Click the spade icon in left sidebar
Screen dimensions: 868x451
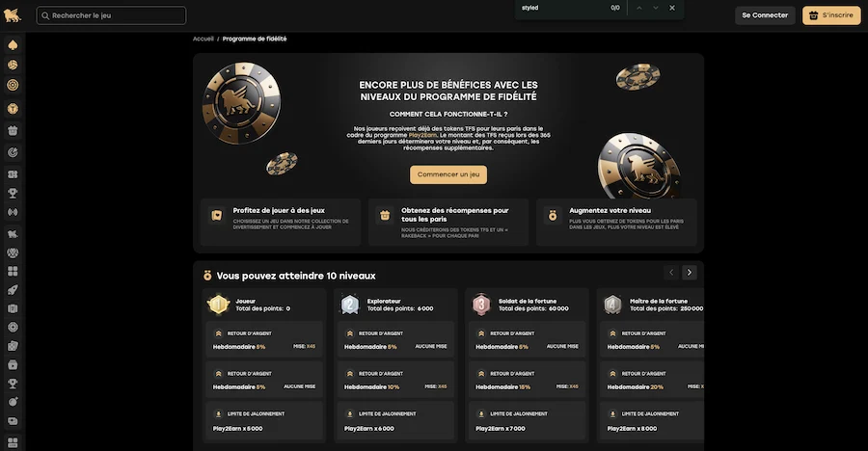[x=13, y=44]
